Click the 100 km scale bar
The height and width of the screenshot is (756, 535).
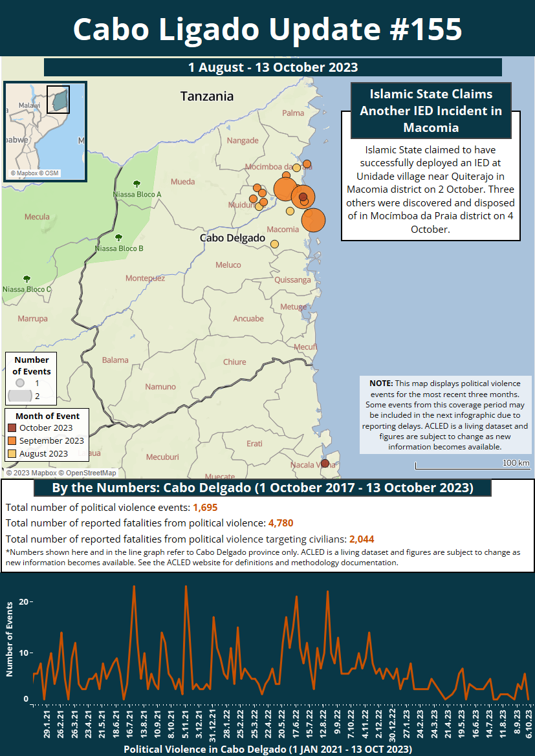tap(472, 464)
